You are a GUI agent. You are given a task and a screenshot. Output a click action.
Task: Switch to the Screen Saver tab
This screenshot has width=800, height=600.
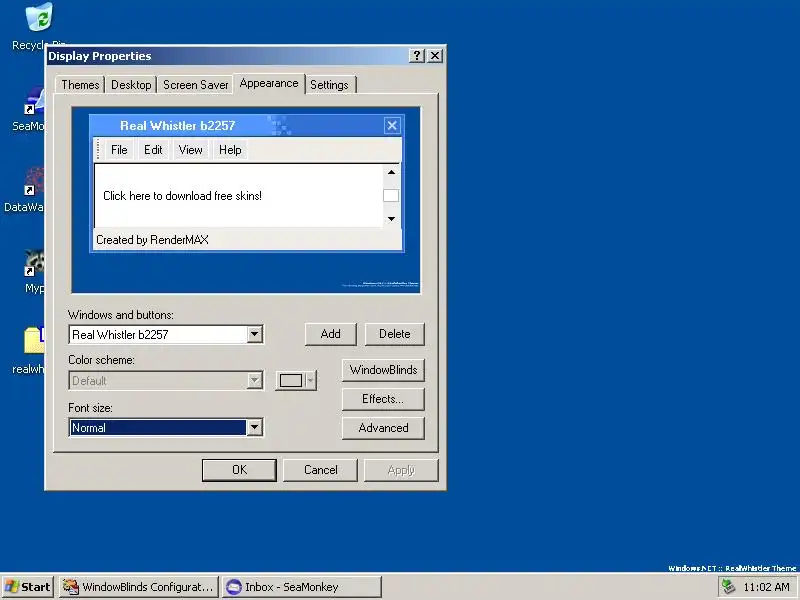click(x=195, y=85)
